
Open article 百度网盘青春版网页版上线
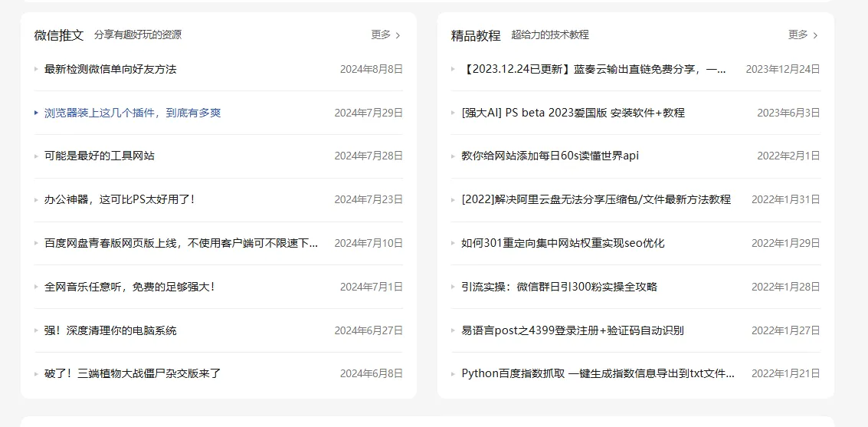click(181, 242)
